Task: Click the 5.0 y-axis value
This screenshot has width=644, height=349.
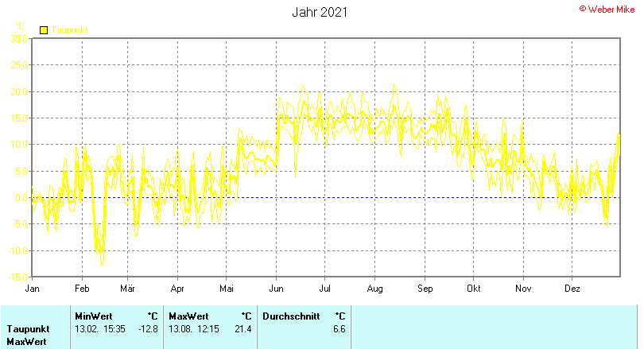Action: click(21, 171)
